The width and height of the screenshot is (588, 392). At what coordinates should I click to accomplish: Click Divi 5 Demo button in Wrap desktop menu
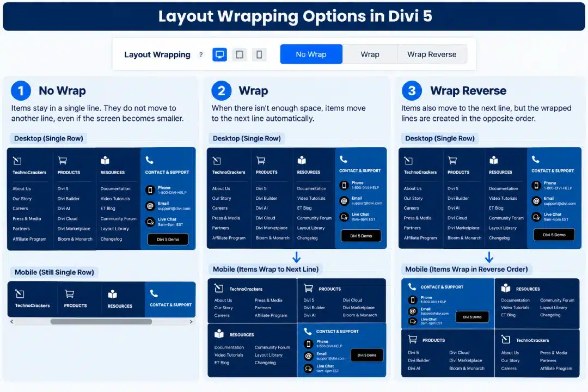[x=361, y=236]
